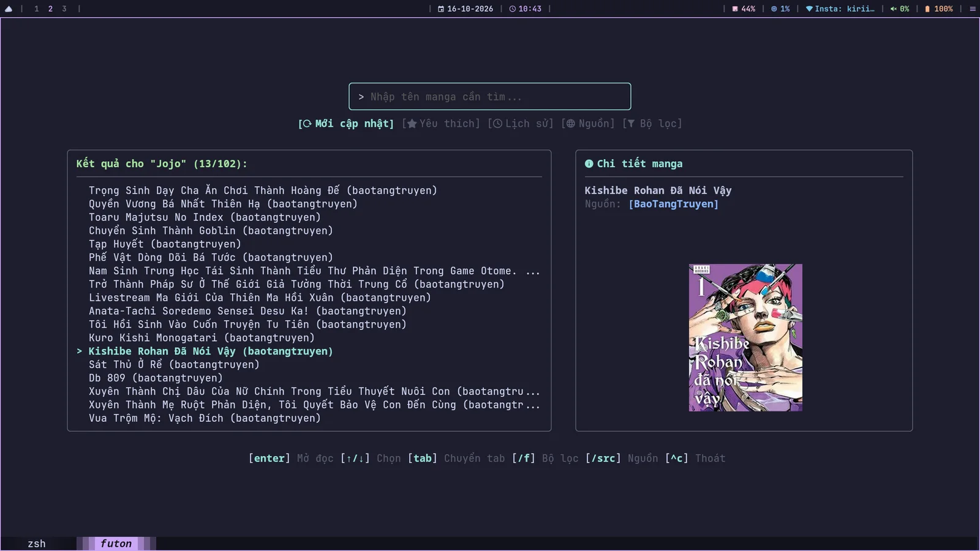Click the [BaoTangTruyen] source link

coord(673,204)
